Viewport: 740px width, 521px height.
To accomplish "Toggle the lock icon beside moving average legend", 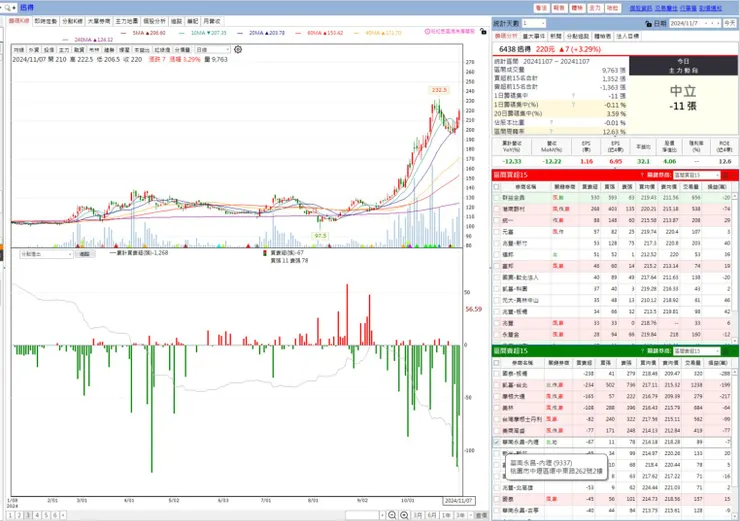I will click(x=483, y=31).
